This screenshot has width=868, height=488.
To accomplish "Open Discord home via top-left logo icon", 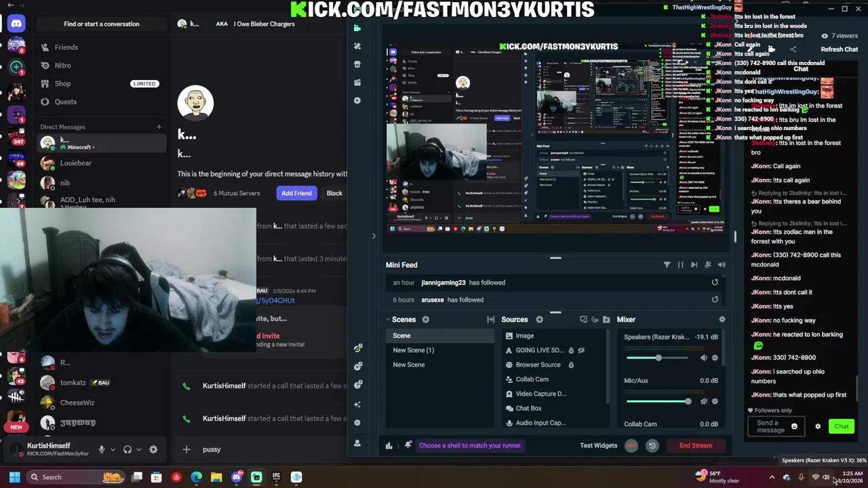I will 16,24.
